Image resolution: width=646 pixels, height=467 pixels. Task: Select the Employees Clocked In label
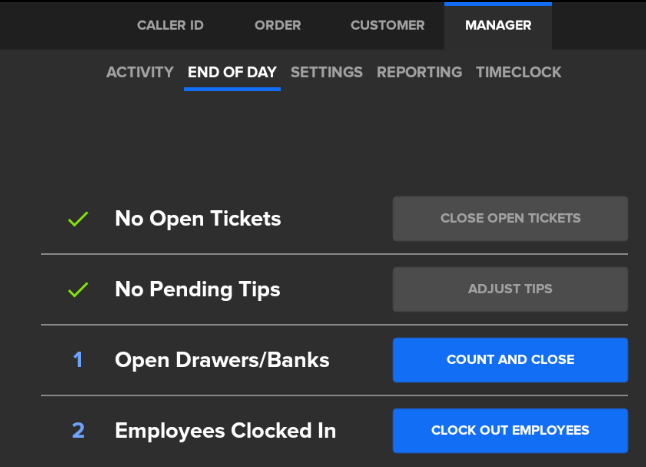coord(225,431)
